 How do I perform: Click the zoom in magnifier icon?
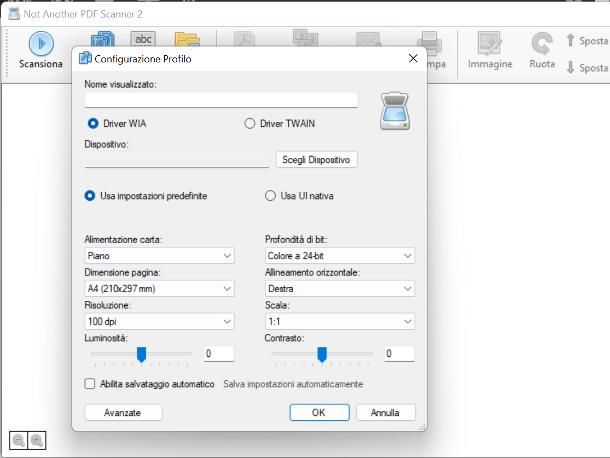(37, 440)
